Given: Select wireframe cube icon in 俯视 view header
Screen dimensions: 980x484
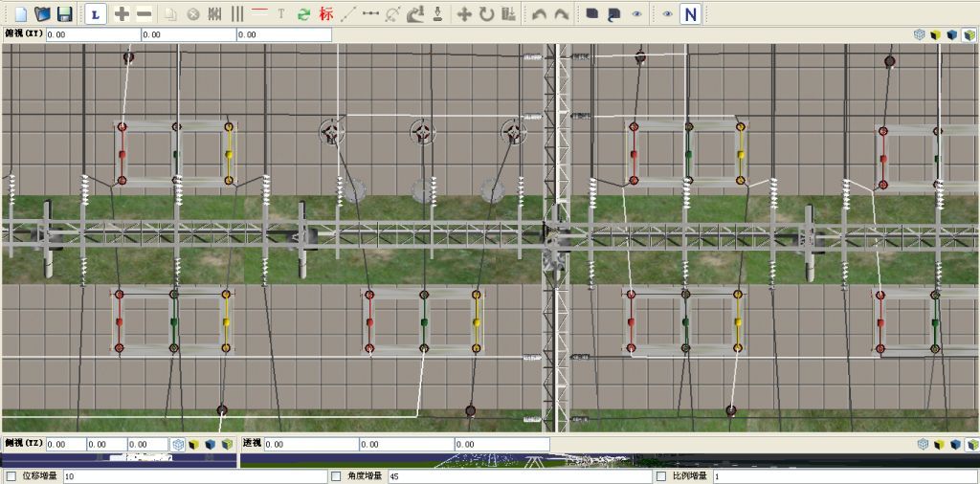Looking at the screenshot, I should (919, 34).
